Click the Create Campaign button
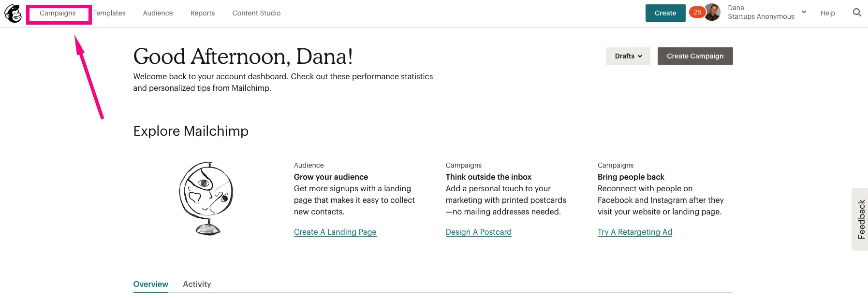The image size is (868, 298). tap(695, 56)
